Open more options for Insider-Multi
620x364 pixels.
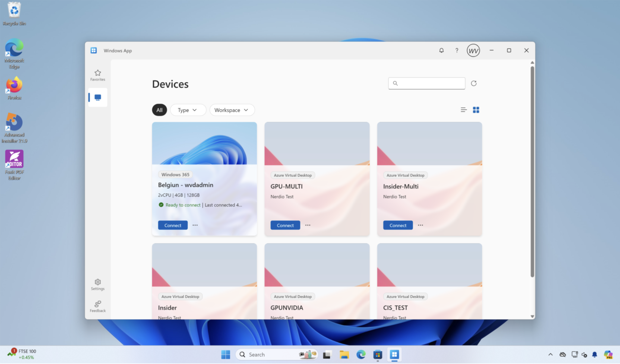click(420, 225)
